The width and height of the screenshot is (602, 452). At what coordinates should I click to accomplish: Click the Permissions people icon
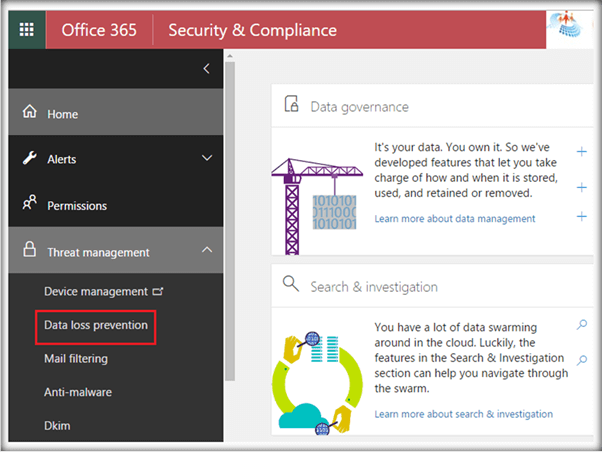pos(29,205)
